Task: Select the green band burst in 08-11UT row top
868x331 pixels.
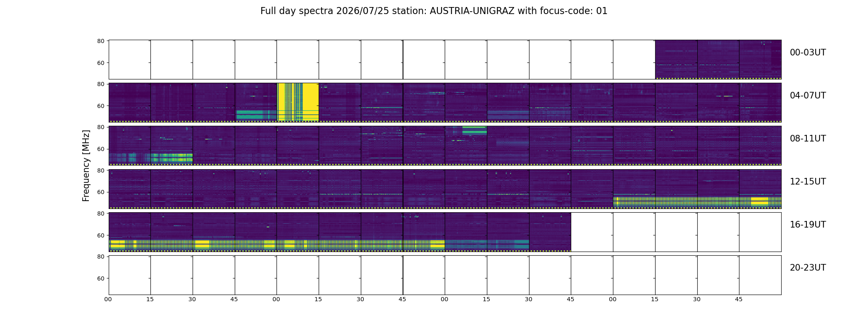Action: pyautogui.click(x=475, y=131)
